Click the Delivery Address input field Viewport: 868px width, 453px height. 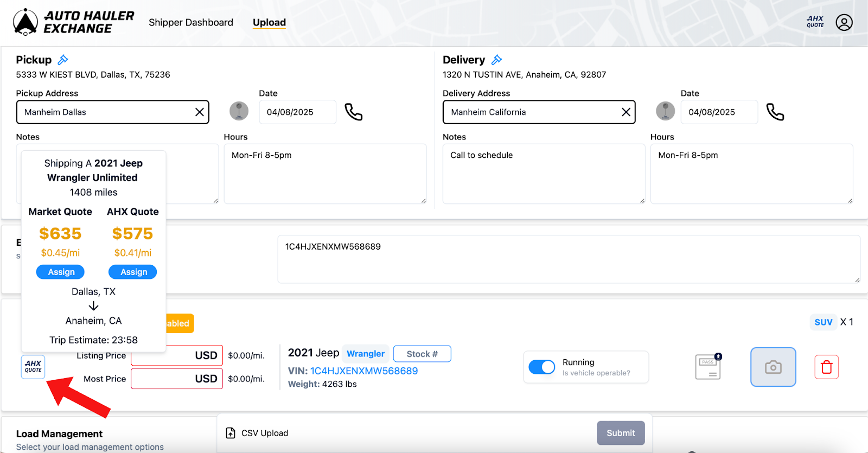tap(539, 112)
